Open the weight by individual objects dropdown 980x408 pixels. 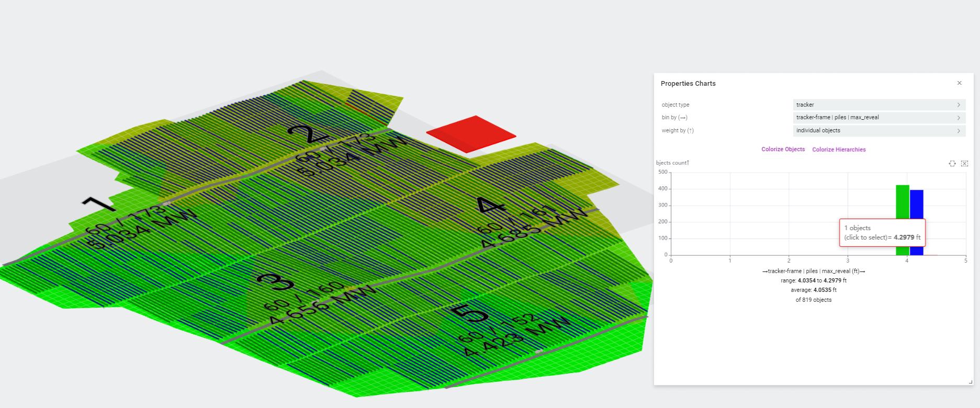click(879, 131)
